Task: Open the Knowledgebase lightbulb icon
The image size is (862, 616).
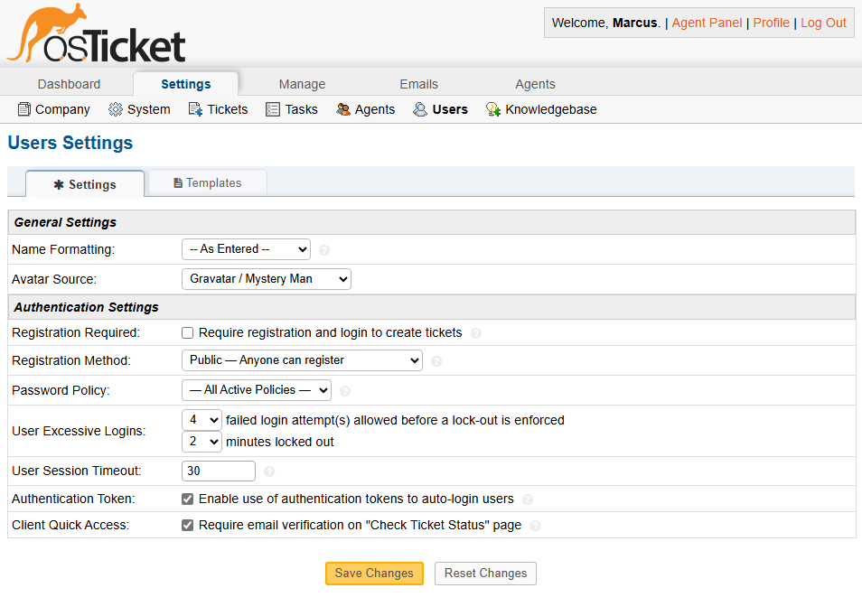Action: click(x=493, y=109)
